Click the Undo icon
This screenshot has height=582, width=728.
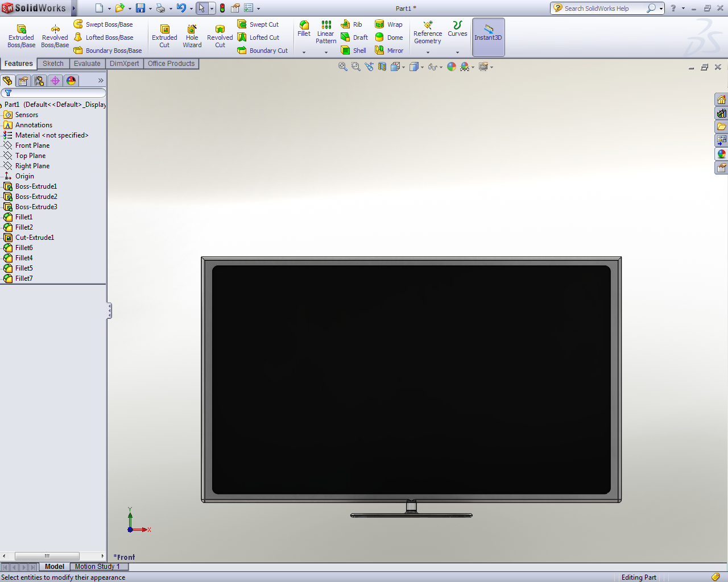181,8
